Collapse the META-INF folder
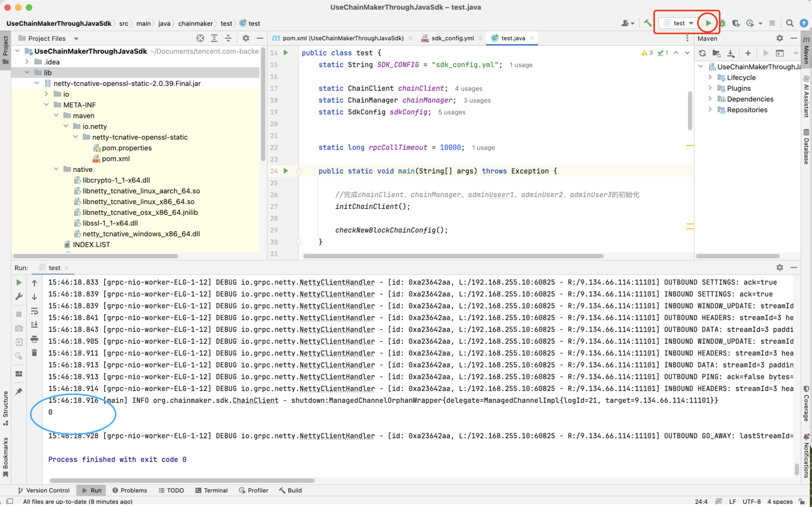The width and height of the screenshot is (812, 507). click(x=46, y=105)
